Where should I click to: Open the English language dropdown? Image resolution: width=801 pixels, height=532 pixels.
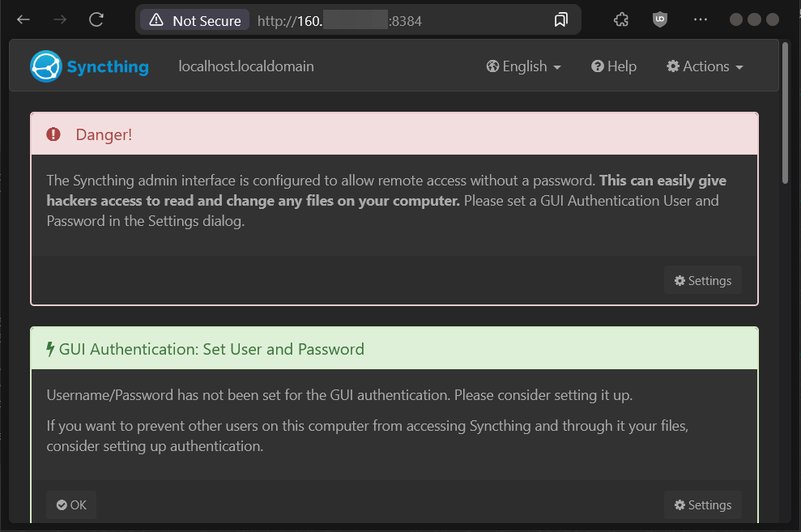(x=524, y=66)
